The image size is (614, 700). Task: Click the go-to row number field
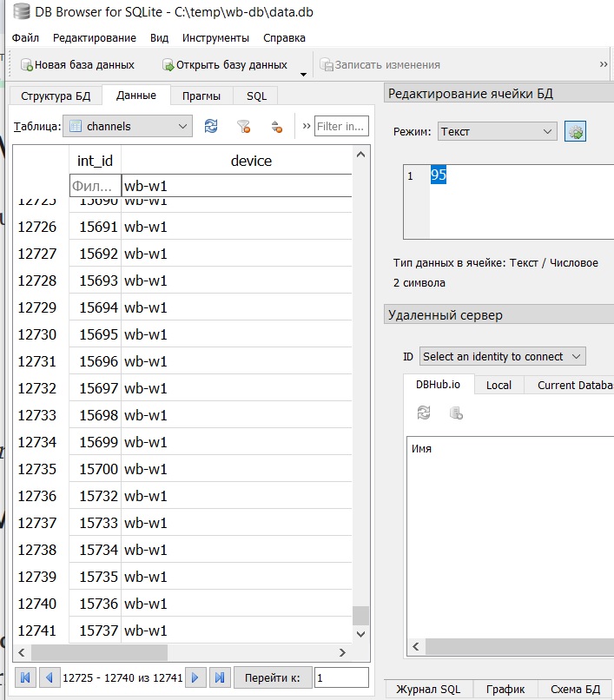pos(341,677)
